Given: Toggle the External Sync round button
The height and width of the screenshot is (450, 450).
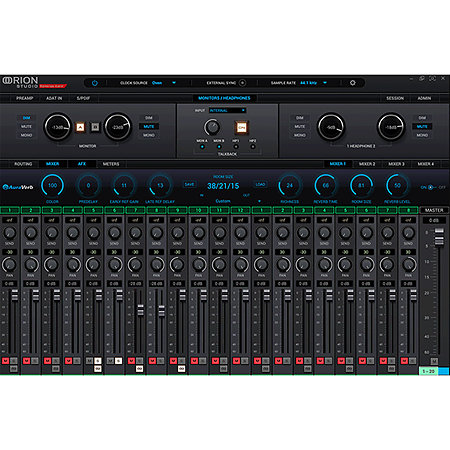Looking at the screenshot, I should click(x=243, y=83).
